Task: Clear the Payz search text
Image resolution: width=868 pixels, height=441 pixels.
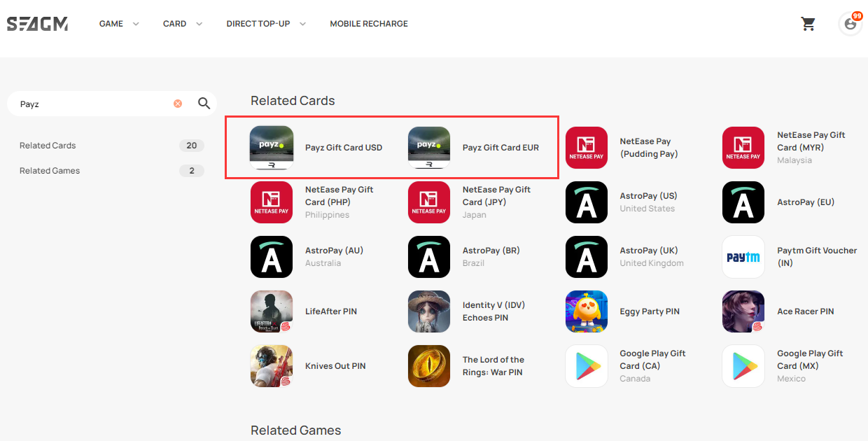Action: pos(178,104)
